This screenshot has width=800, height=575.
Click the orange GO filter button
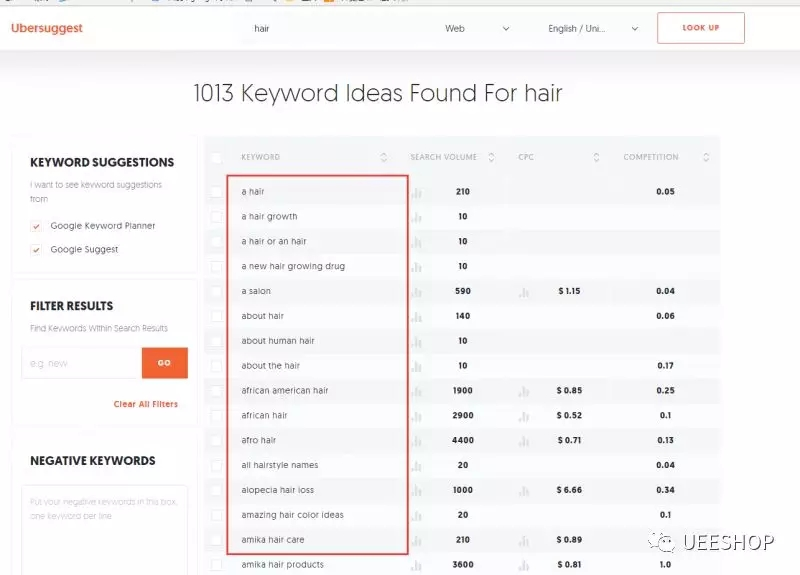(x=164, y=363)
